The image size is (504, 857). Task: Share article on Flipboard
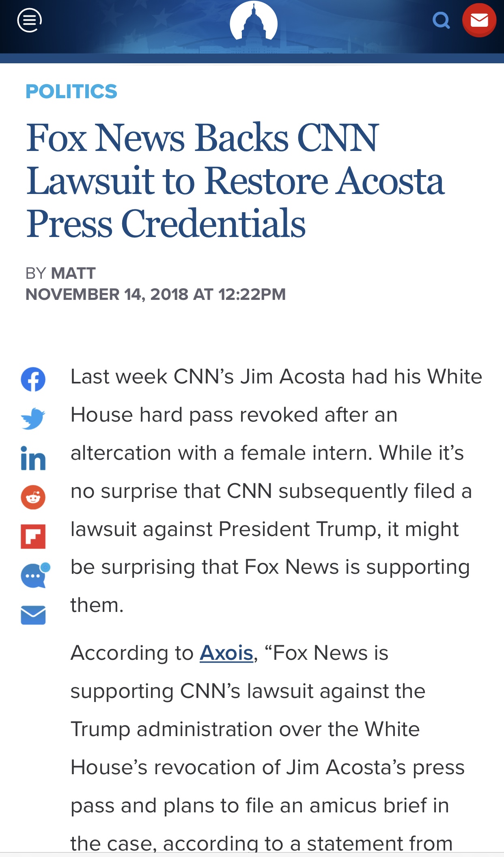(x=33, y=536)
